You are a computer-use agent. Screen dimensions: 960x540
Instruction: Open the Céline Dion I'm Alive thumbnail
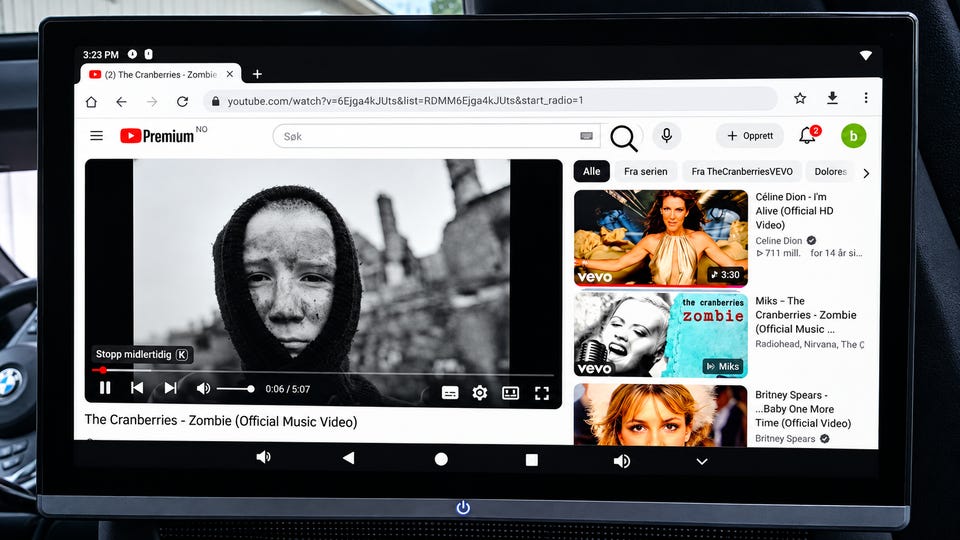tap(661, 238)
